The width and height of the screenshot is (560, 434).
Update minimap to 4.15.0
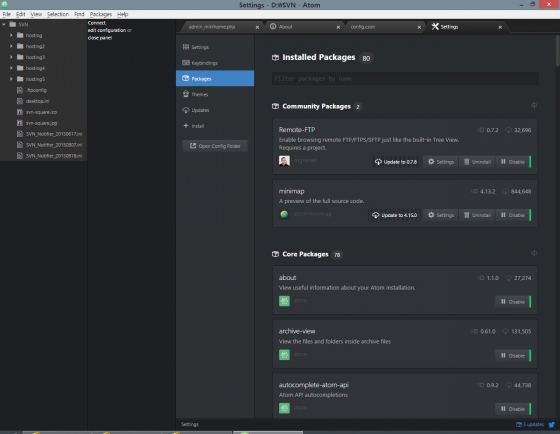coord(395,215)
